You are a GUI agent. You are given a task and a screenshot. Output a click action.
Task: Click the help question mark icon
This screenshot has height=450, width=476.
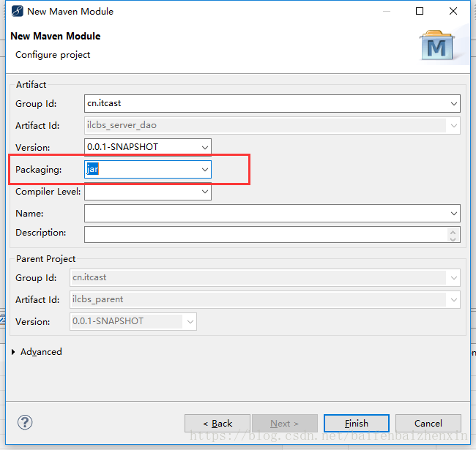tap(25, 422)
